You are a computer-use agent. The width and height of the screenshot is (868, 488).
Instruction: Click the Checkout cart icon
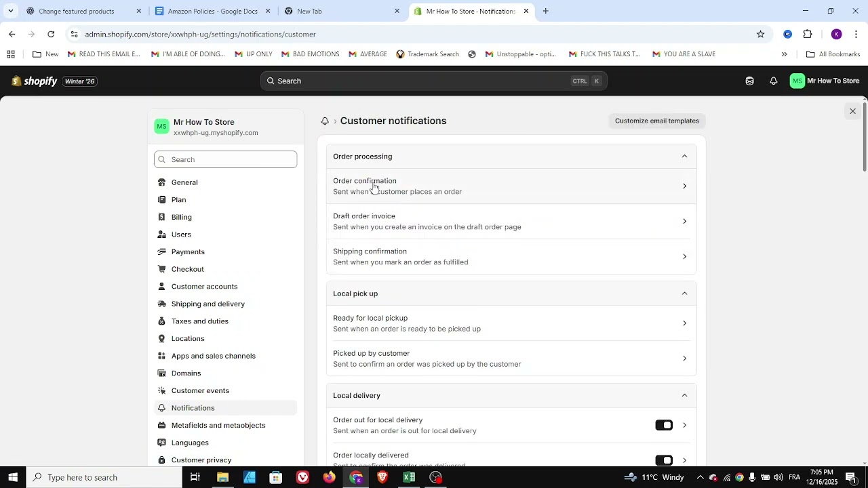161,269
